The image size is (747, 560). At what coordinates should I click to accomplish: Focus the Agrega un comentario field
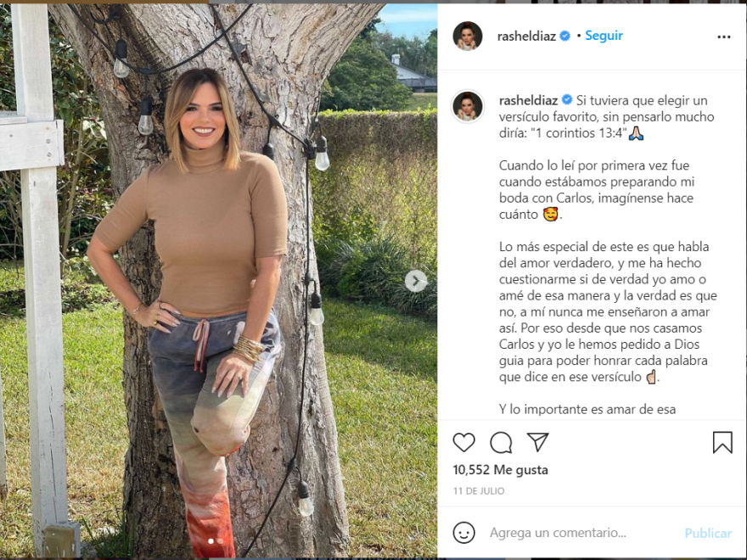click(558, 532)
